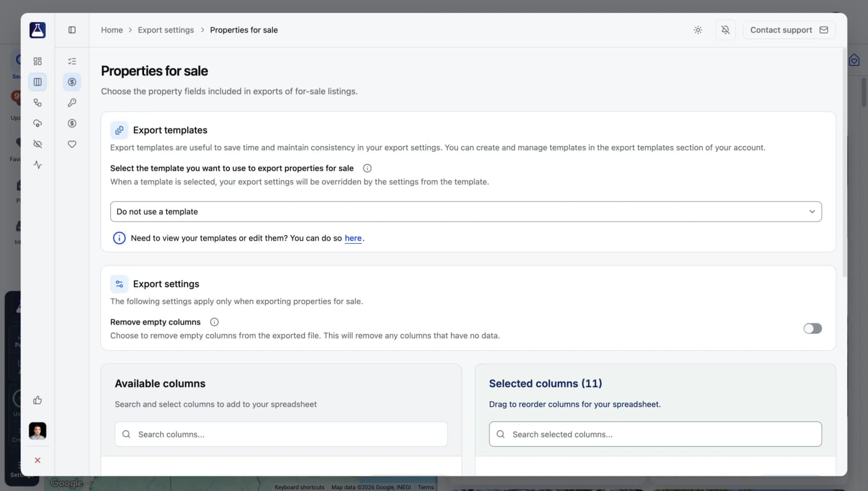Open the 'Do not use a template' dropdown
The image size is (868, 491).
pos(466,212)
